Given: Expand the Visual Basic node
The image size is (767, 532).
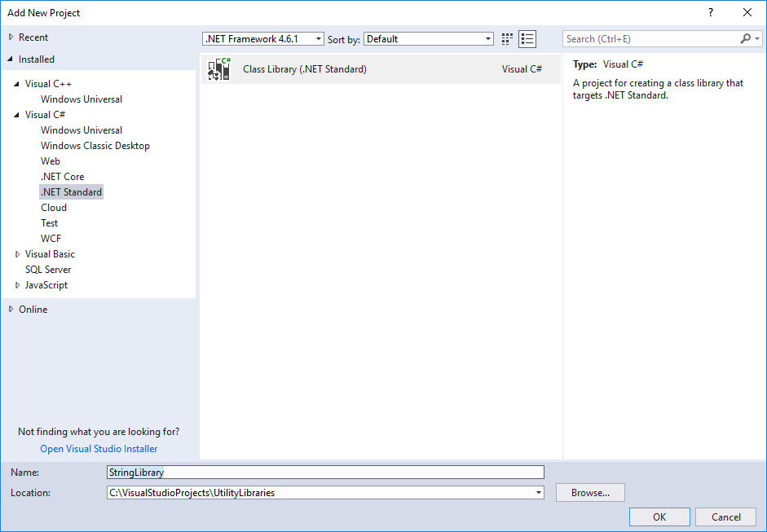Looking at the screenshot, I should [17, 253].
